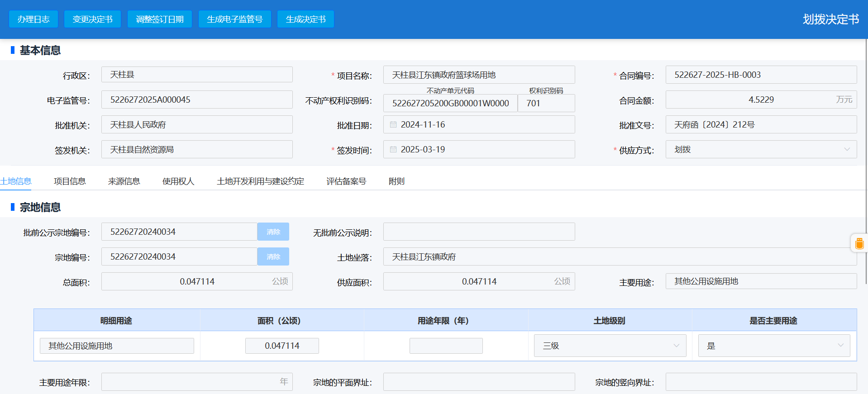Open the 来源信息 tab

[124, 181]
